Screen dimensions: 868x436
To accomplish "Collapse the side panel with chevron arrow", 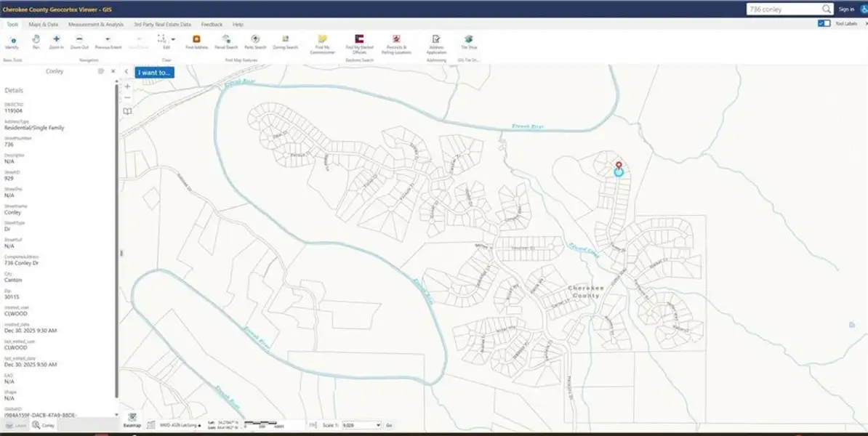I will [126, 72].
